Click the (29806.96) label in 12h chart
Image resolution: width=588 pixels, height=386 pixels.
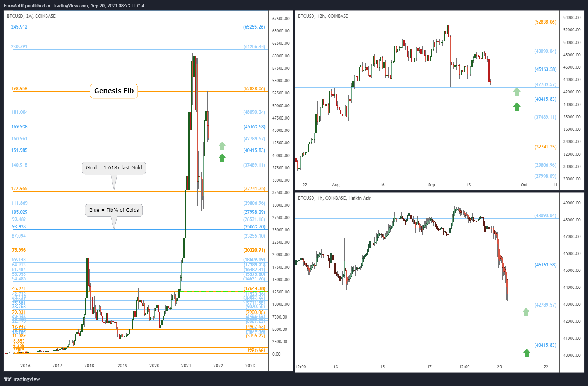[x=546, y=165]
